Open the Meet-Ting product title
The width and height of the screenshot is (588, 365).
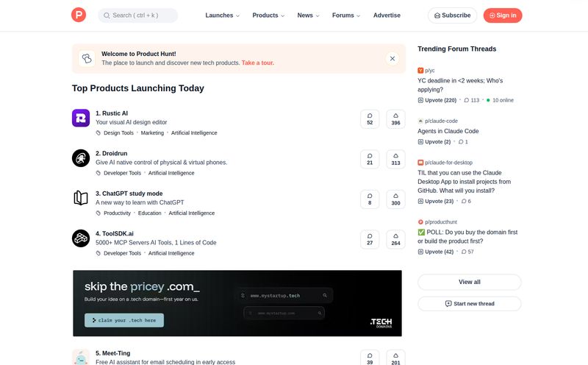pos(113,353)
